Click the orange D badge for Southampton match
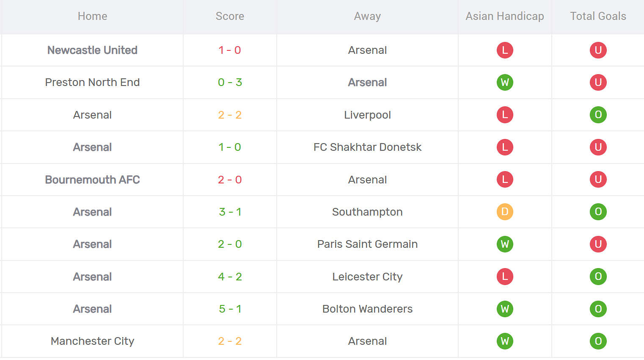The image size is (644, 360). point(505,212)
